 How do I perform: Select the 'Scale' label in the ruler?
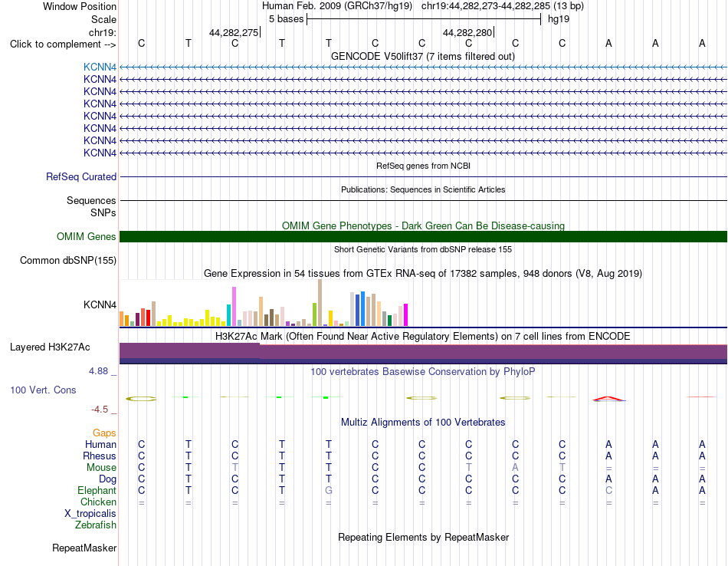point(103,19)
